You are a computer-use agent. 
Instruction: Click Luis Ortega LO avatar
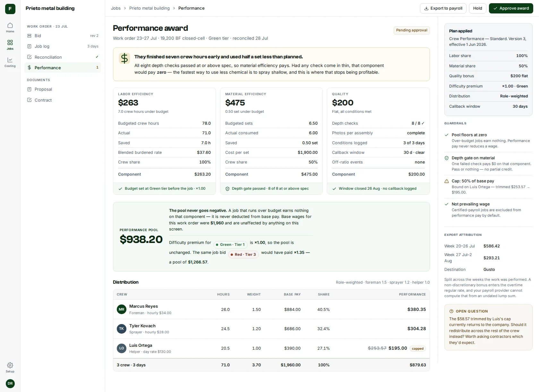point(122,348)
